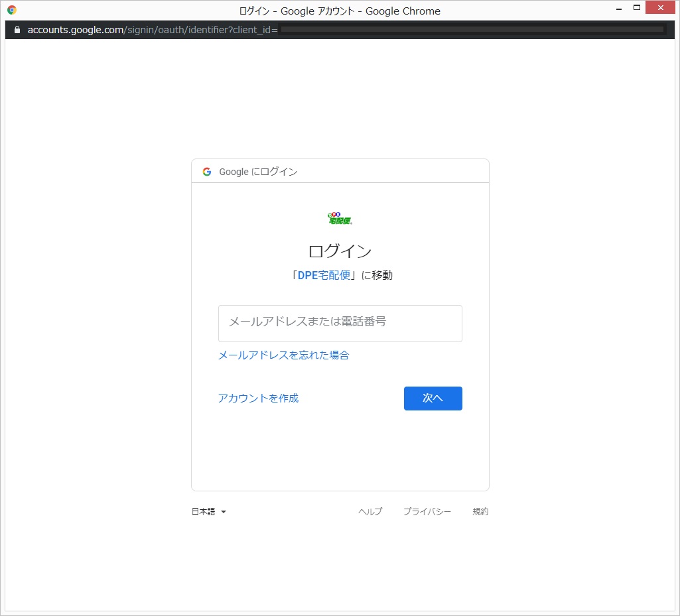Focus the メールアドレスまたは電話番号 field

(x=340, y=323)
